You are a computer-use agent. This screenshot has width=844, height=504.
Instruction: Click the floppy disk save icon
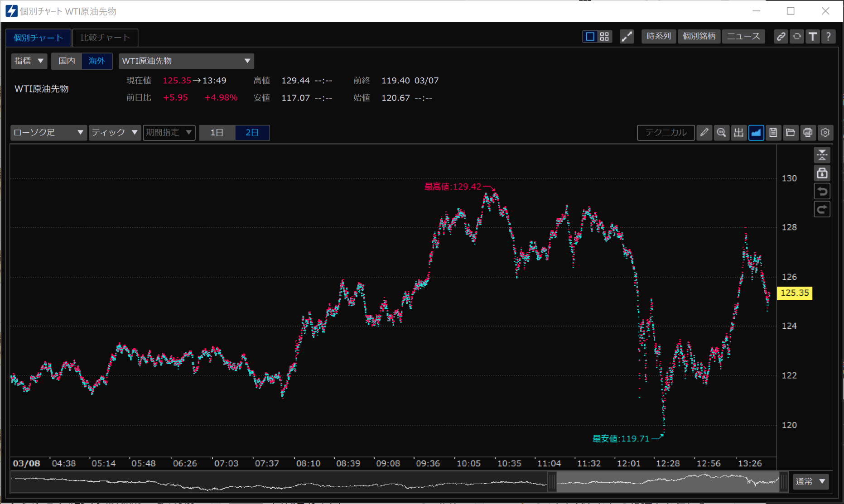(x=773, y=133)
